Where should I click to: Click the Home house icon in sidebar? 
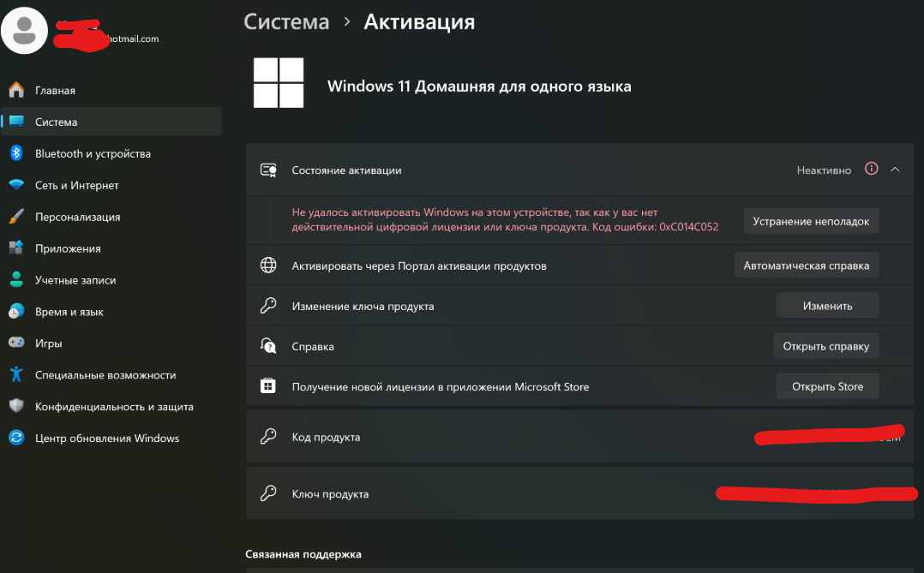(16, 90)
